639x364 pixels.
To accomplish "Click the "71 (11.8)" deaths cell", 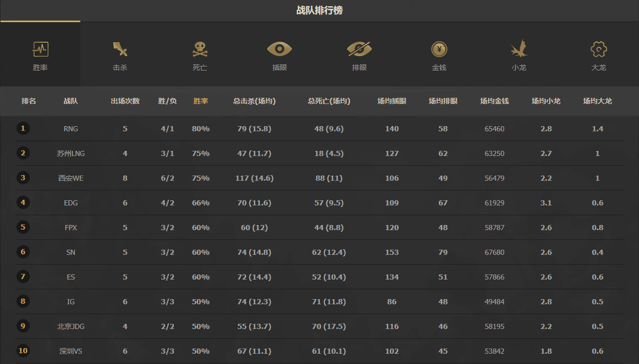I will click(x=329, y=302).
